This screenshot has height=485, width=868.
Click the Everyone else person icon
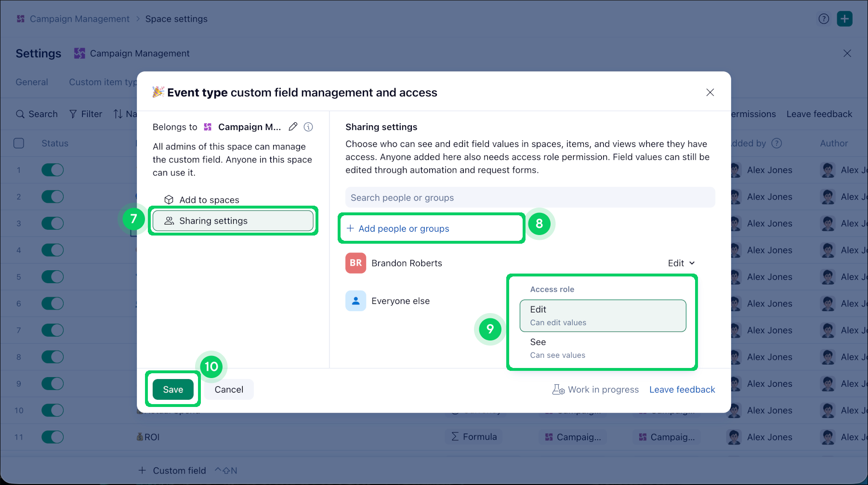[x=355, y=301]
